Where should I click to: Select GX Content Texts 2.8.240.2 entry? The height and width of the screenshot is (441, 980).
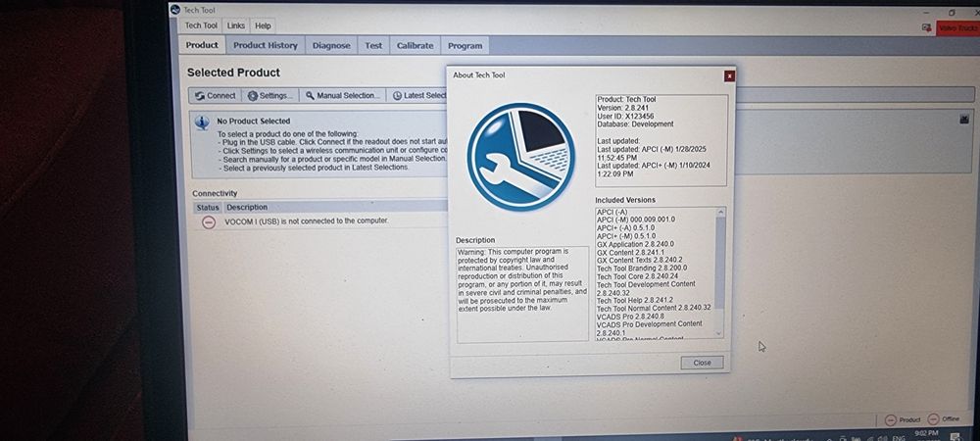pos(639,260)
